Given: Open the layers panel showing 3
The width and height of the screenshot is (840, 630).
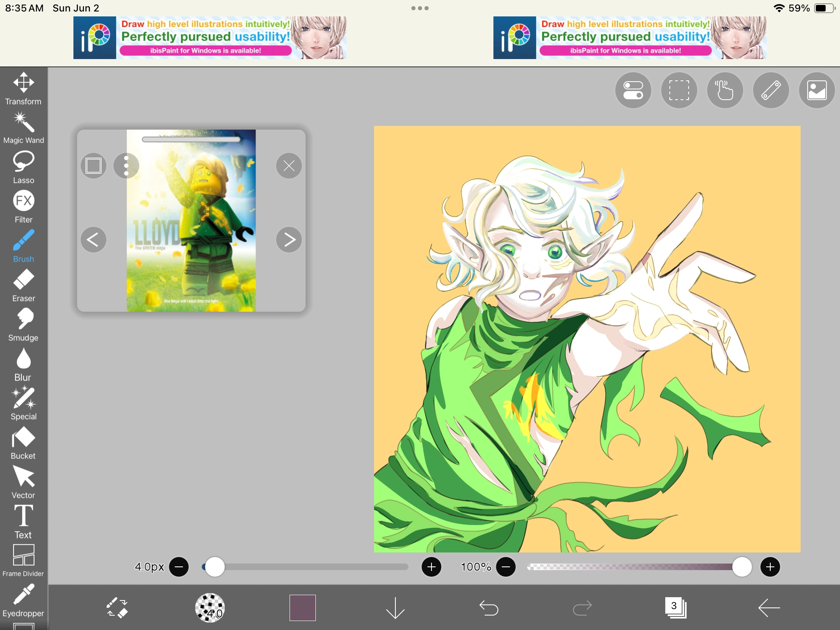Looking at the screenshot, I should click(675, 607).
